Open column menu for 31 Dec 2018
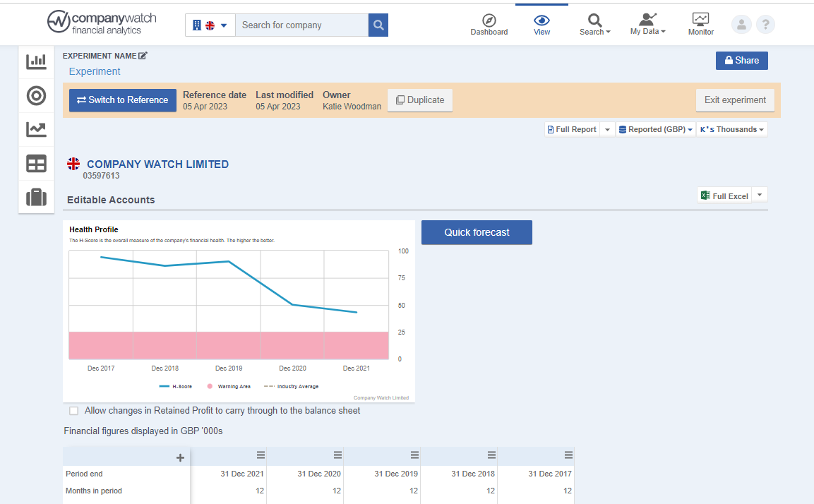Screen dimensions: 814x504 (x=491, y=455)
